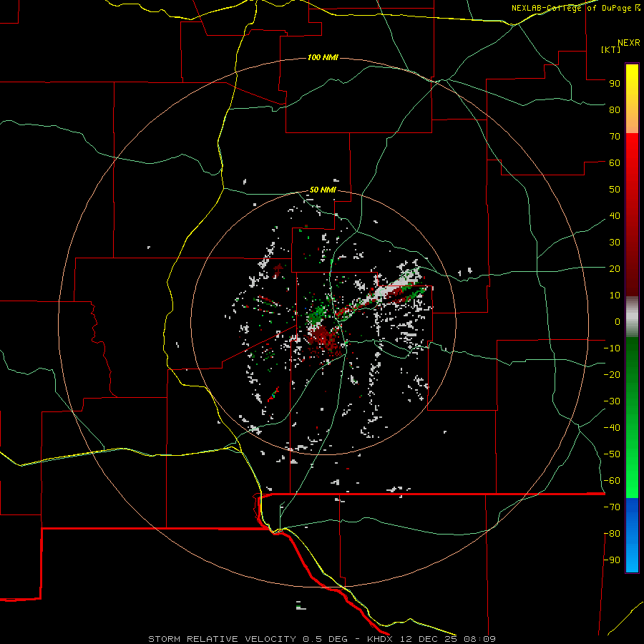
Task: Click the 10 value on velocity scale
Action: pos(615,296)
